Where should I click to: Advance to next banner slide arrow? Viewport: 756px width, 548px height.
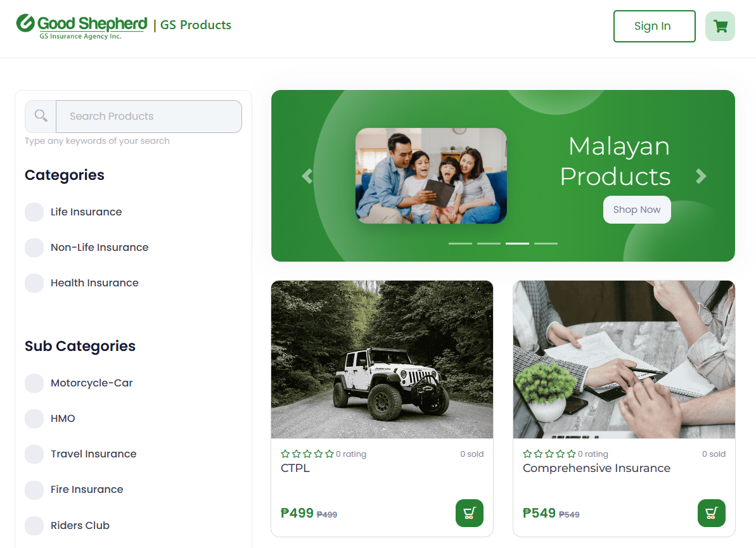701,176
